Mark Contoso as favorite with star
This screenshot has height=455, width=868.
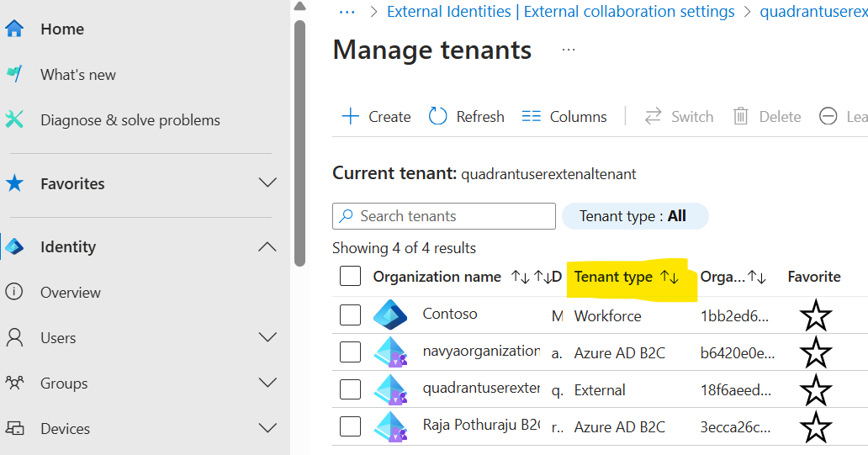(x=816, y=315)
